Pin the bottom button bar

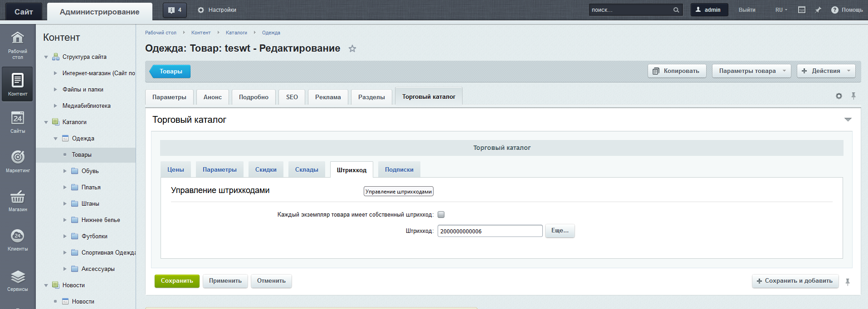pyautogui.click(x=848, y=282)
